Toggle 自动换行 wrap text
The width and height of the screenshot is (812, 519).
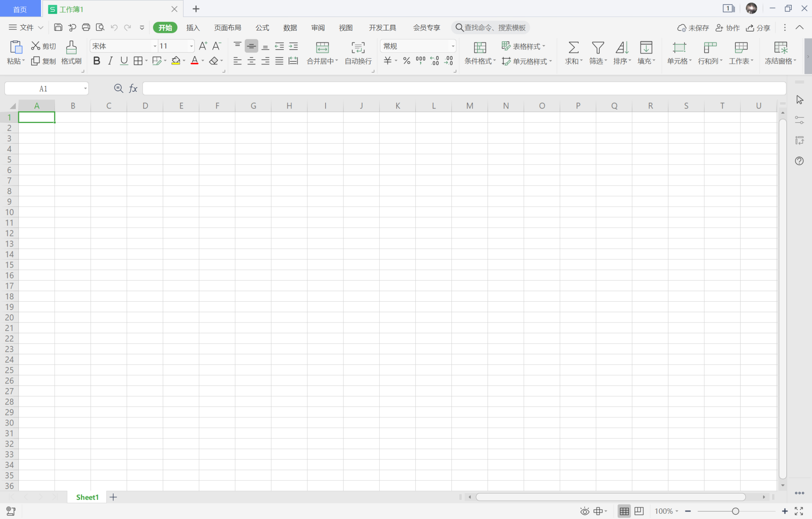pos(358,53)
